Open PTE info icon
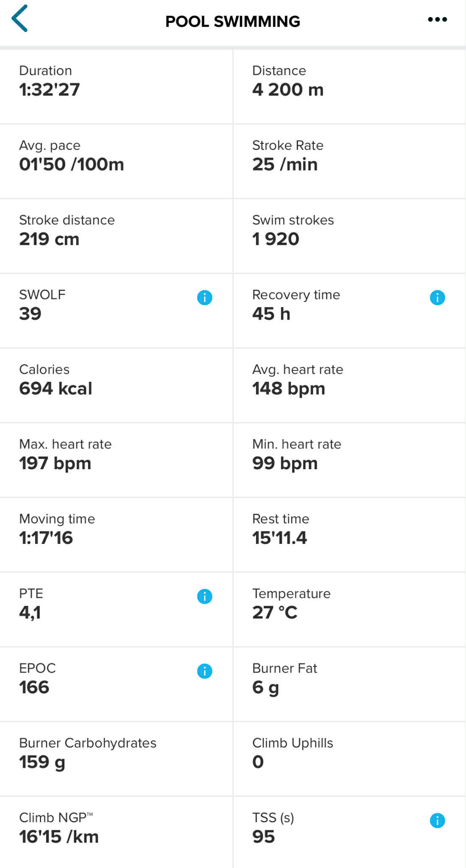Screen dimensions: 466x868 tap(204, 596)
